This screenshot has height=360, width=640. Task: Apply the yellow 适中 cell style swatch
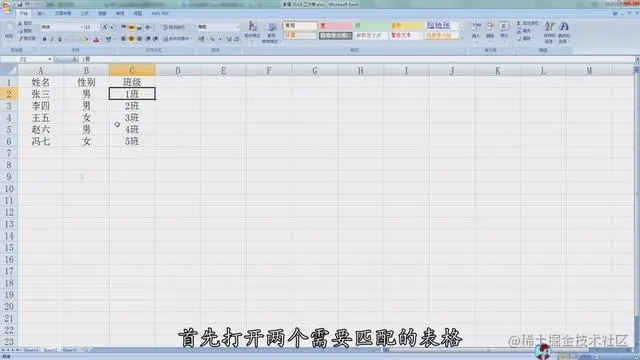click(406, 25)
